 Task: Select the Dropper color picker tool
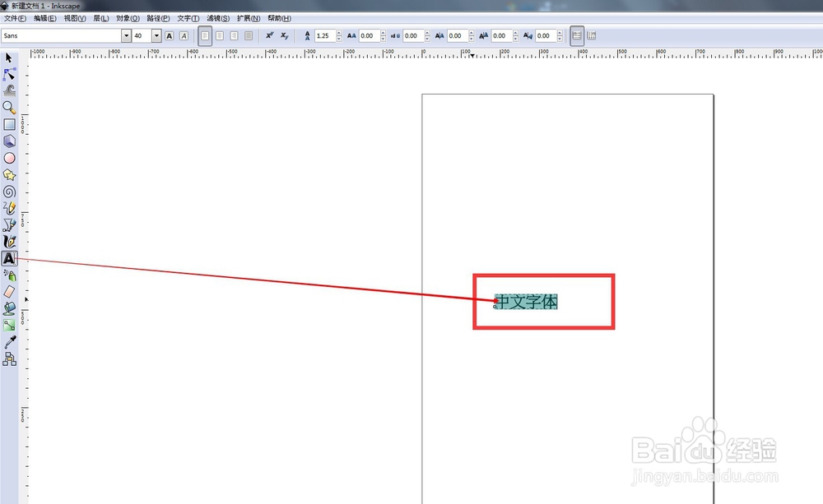[x=9, y=343]
